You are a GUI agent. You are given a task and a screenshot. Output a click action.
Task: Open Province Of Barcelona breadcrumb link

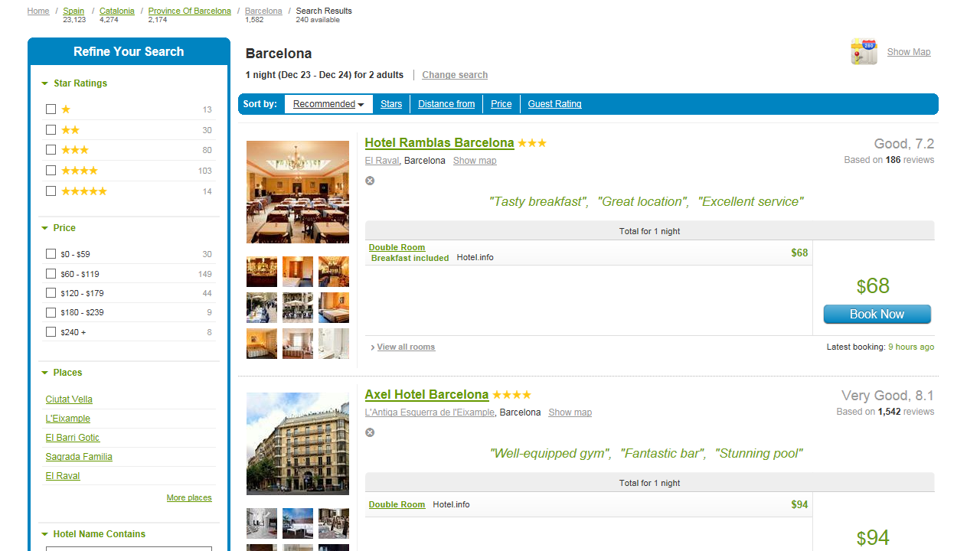pyautogui.click(x=190, y=11)
